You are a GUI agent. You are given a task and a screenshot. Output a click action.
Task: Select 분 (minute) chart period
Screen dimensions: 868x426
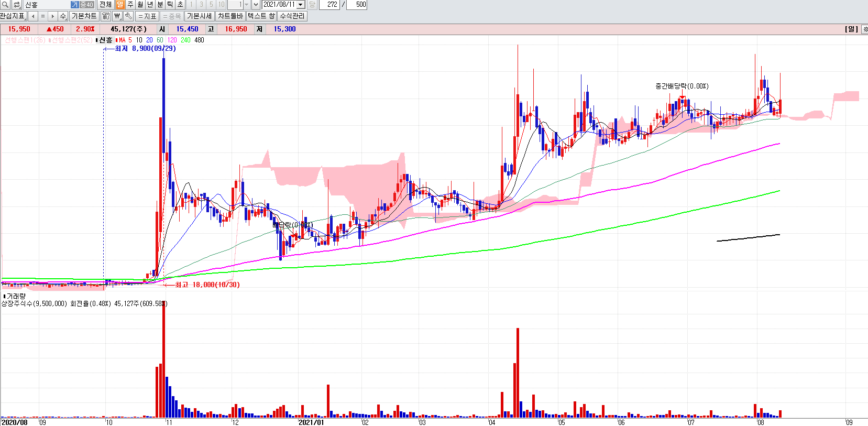160,5
